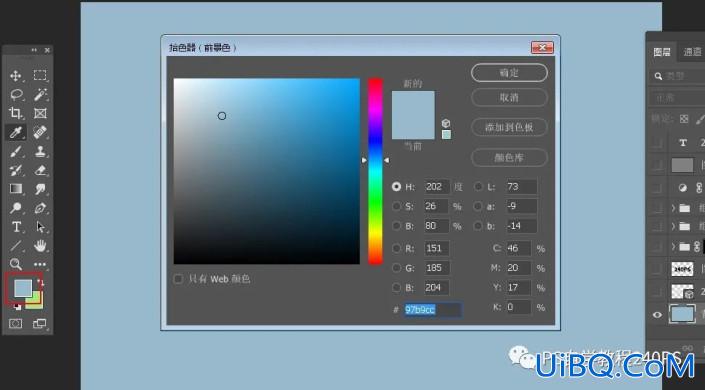The height and width of the screenshot is (390, 705).
Task: Switch to the 通道 Channels tab
Action: point(692,52)
